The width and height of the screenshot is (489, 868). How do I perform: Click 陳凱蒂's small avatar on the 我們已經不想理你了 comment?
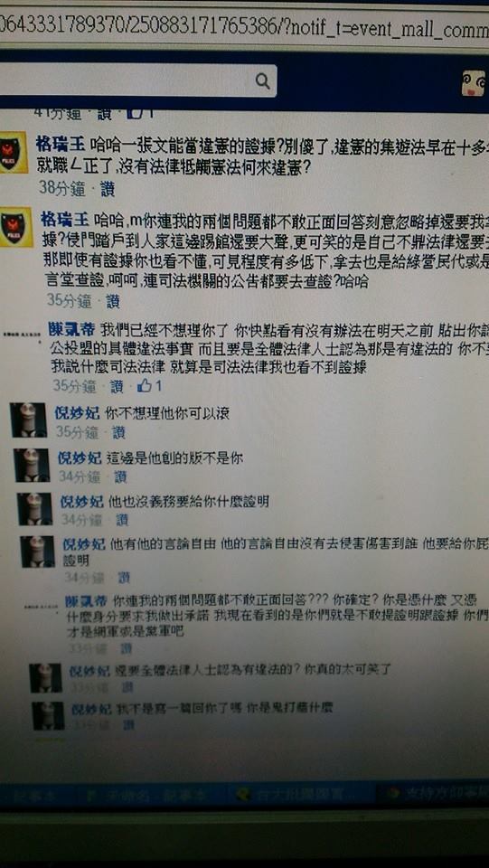[24, 335]
